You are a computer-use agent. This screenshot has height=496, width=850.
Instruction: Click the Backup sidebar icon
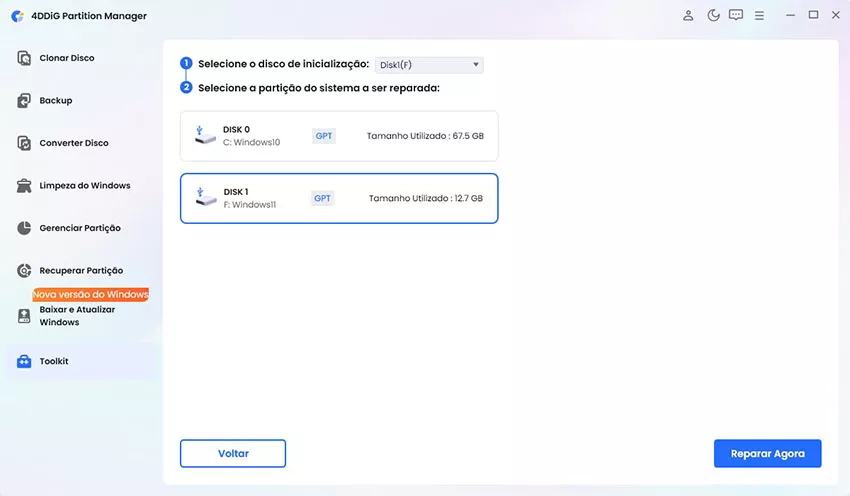[24, 100]
